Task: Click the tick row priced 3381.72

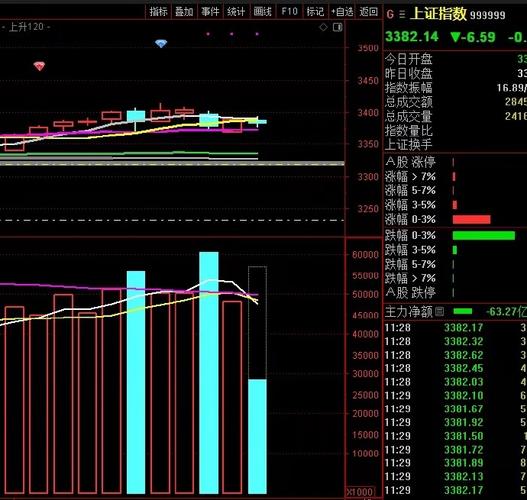Action: [x=455, y=450]
